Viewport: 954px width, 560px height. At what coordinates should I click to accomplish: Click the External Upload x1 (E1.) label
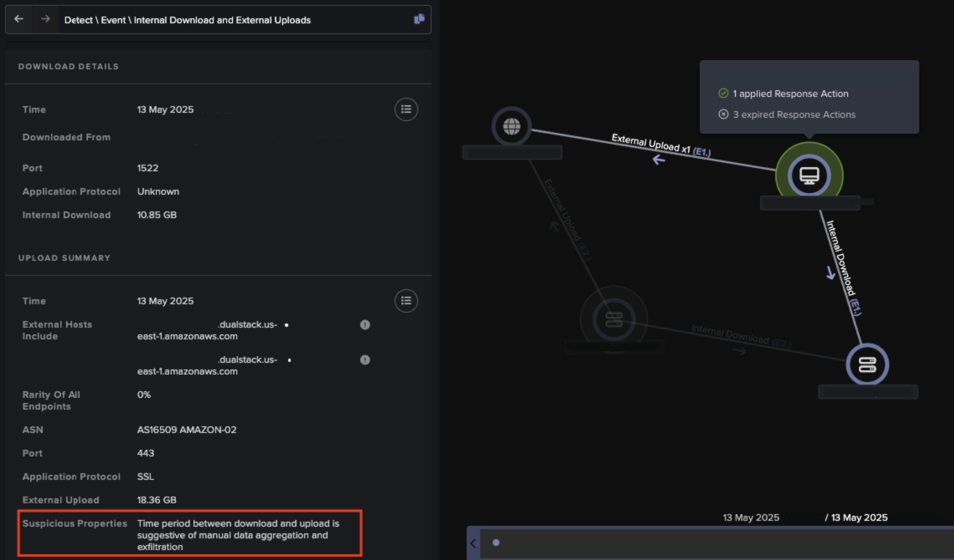point(661,145)
